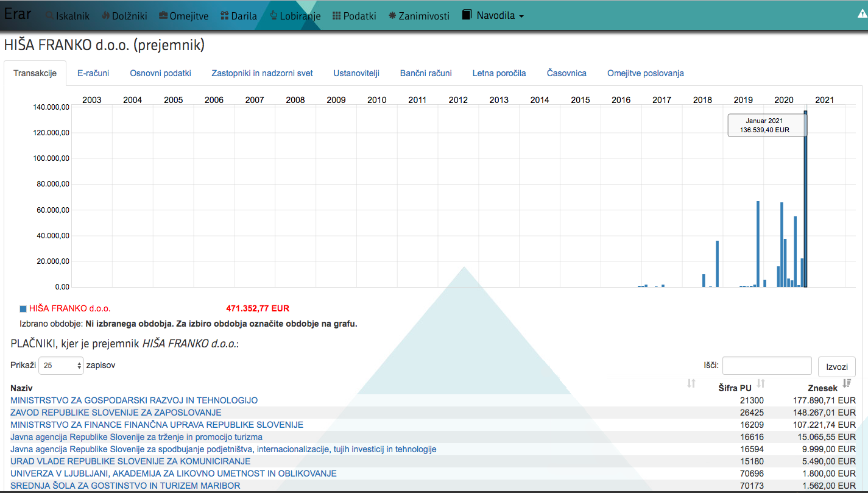Click the 2018 year label on chart
Viewport: 868px width, 493px height.
702,100
